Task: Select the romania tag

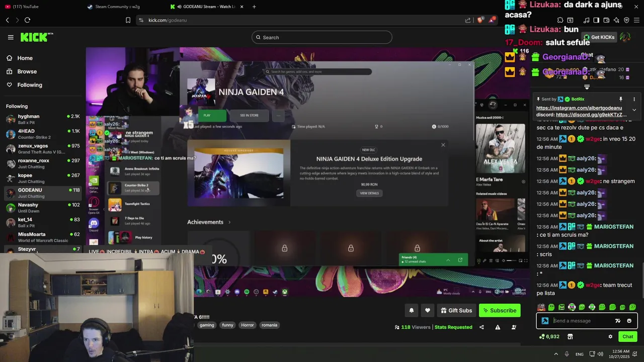Action: click(269, 325)
